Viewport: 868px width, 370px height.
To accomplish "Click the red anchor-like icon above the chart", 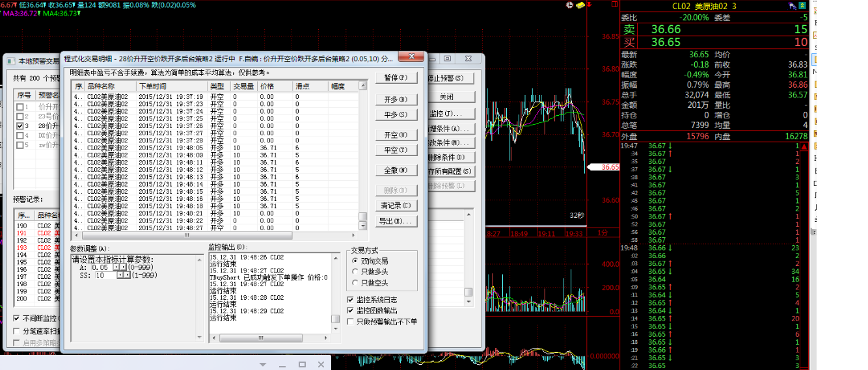I will pos(590,5).
